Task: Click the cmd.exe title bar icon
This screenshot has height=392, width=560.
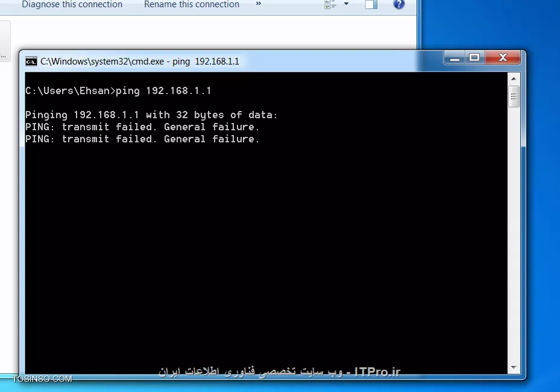Action: (31, 62)
